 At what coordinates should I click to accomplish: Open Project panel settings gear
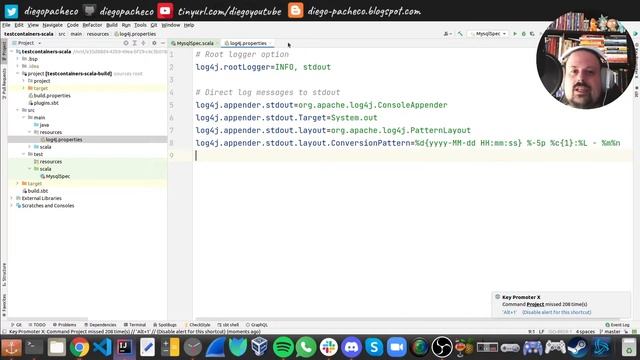(x=154, y=43)
